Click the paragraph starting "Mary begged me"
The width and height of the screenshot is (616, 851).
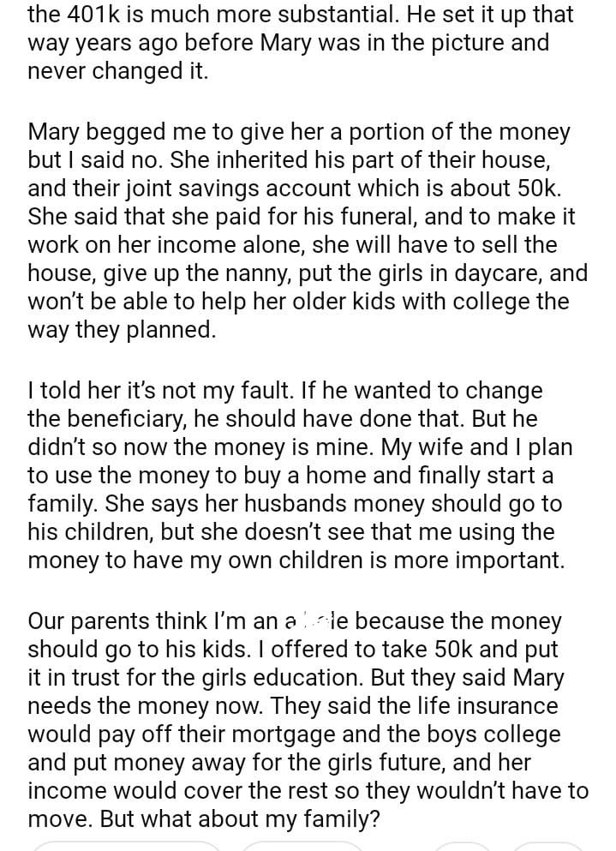pyautogui.click(x=308, y=231)
